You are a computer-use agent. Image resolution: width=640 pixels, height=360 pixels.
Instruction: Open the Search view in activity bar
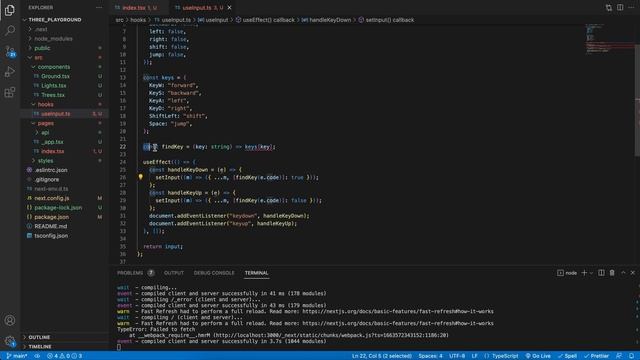[10, 31]
